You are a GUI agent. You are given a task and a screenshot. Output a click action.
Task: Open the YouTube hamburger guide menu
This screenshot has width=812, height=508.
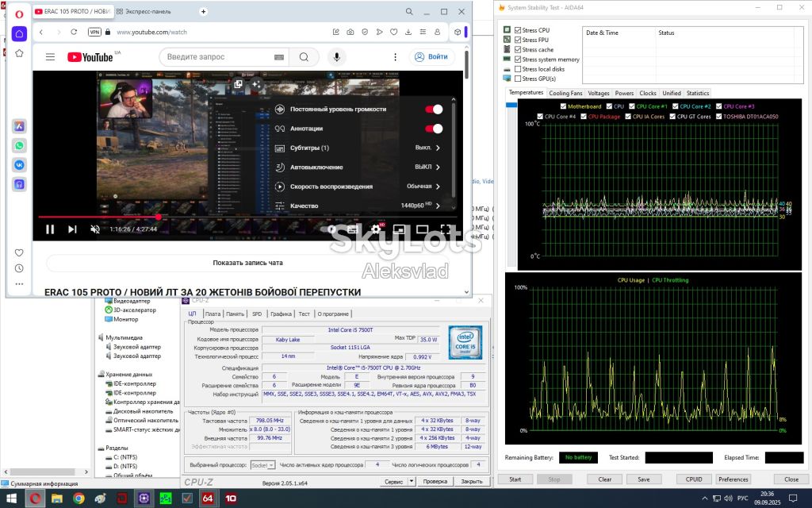pos(50,57)
